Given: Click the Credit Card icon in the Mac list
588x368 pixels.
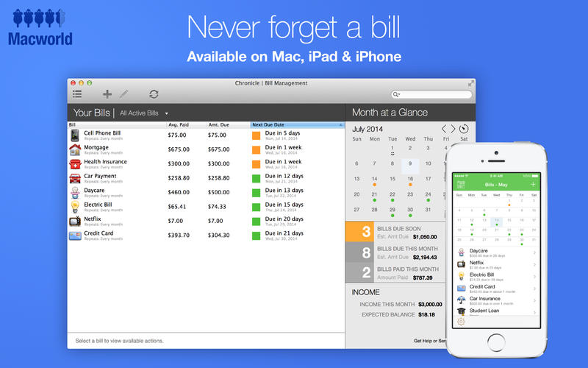Looking at the screenshot, I should pyautogui.click(x=75, y=236).
